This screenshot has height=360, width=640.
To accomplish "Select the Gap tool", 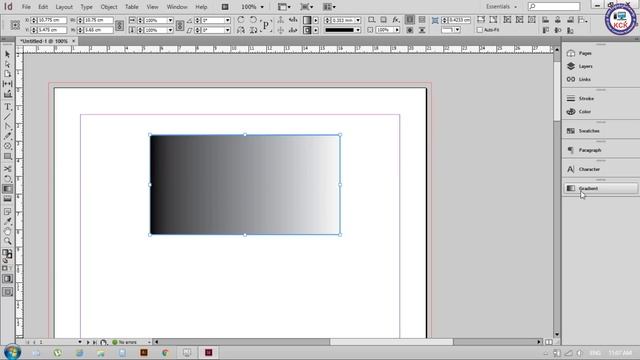I will pyautogui.click(x=7, y=84).
